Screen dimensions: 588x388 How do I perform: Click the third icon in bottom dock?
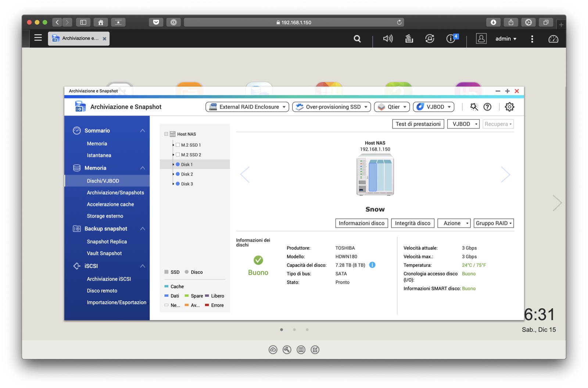point(301,350)
